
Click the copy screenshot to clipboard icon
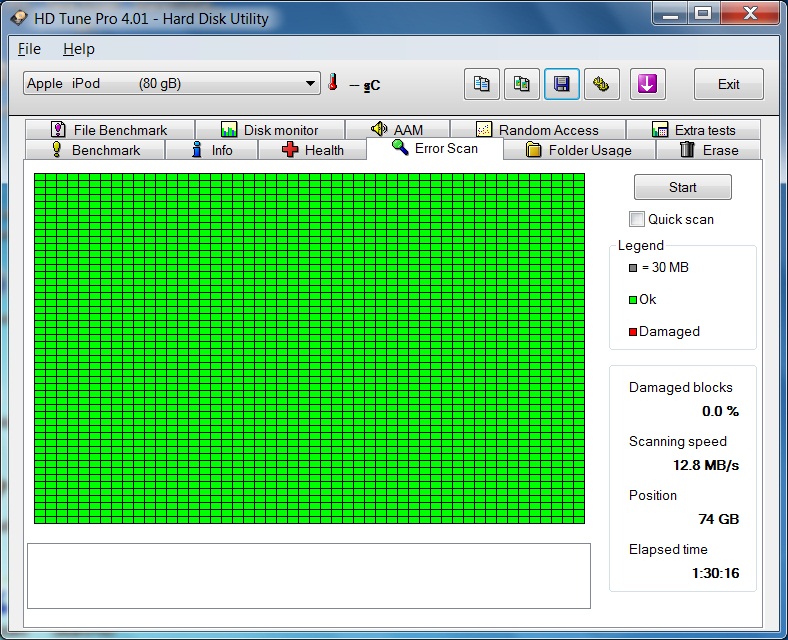pos(522,84)
